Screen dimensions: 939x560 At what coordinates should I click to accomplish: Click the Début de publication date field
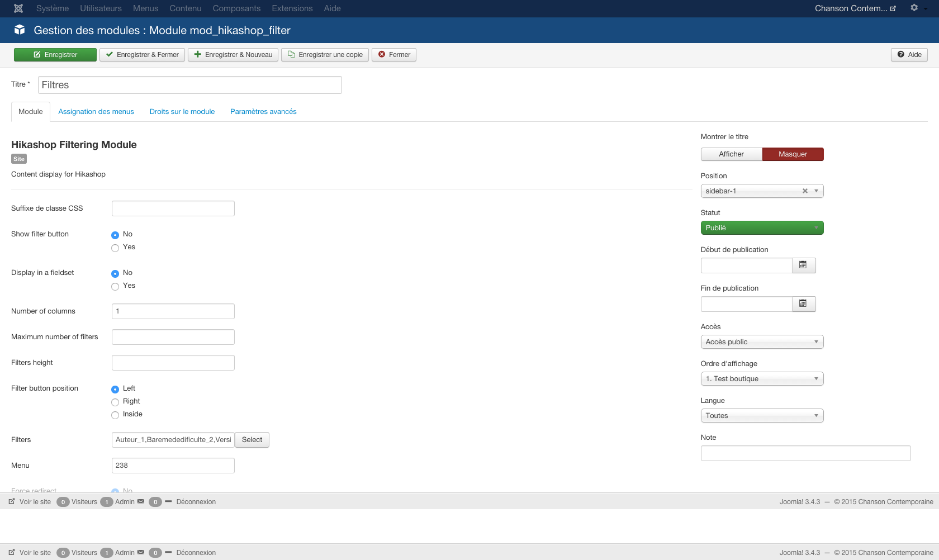click(747, 265)
